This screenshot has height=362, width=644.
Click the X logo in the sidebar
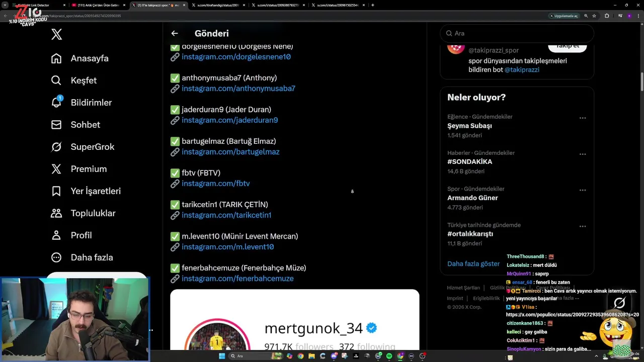coord(56,34)
